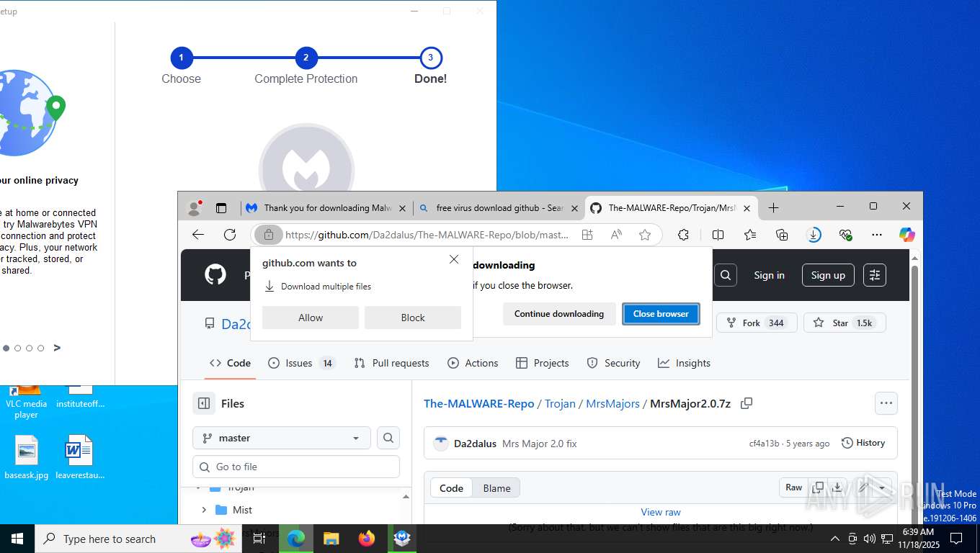Viewport: 980px width, 553px height.
Task: Fork the repository
Action: pyautogui.click(x=757, y=323)
